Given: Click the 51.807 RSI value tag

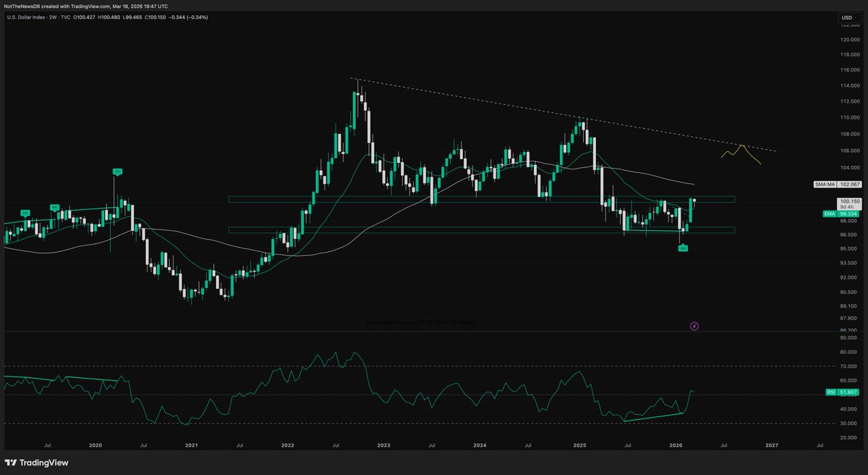Looking at the screenshot, I should pos(848,392).
